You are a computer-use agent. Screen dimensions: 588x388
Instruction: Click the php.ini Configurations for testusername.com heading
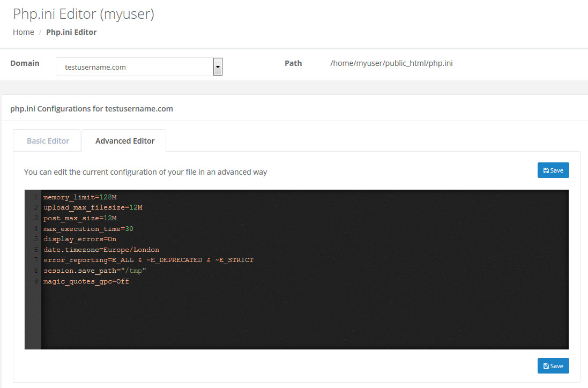pyautogui.click(x=92, y=109)
